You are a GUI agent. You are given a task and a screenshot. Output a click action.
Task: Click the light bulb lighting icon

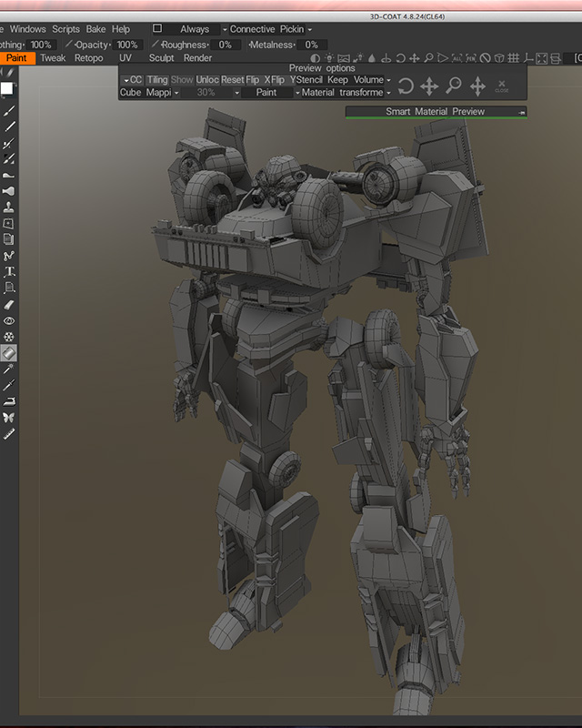(329, 58)
